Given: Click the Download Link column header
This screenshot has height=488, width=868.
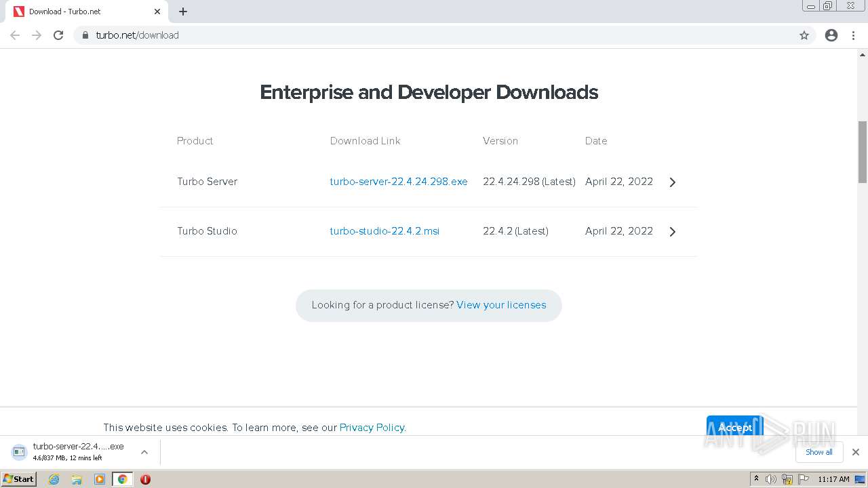Looking at the screenshot, I should tap(365, 141).
